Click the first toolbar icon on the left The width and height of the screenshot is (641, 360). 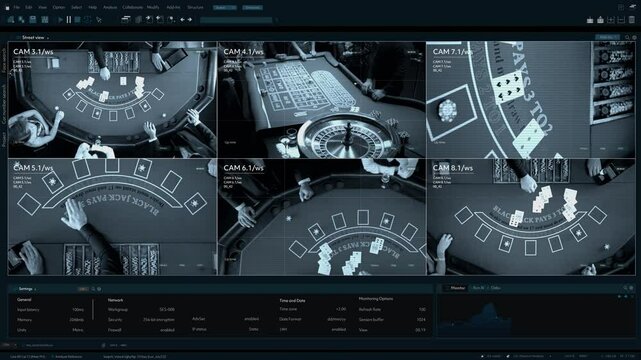(11, 19)
